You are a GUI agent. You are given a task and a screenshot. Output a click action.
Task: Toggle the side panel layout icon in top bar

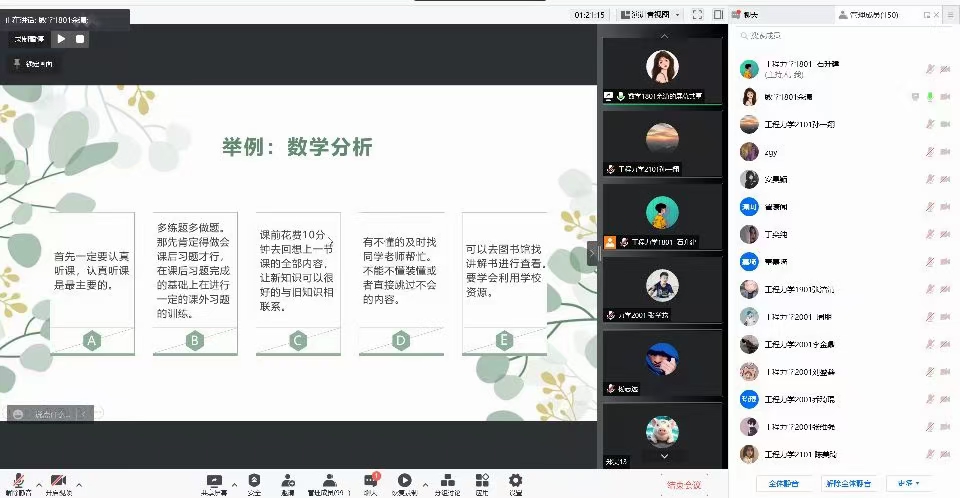pyautogui.click(x=716, y=15)
